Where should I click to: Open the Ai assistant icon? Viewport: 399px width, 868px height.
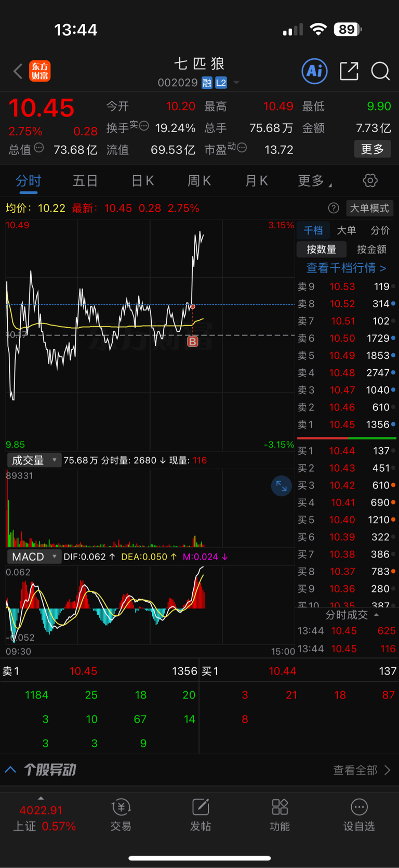tap(315, 71)
